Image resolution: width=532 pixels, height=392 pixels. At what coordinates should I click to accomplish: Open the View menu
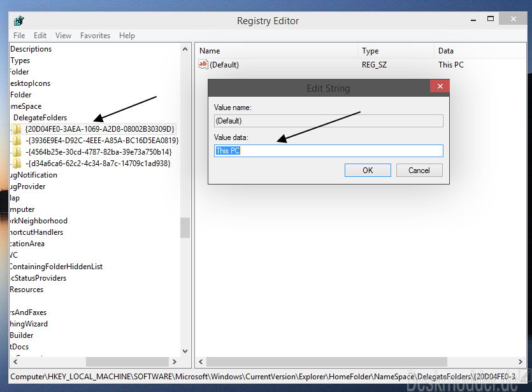pyautogui.click(x=64, y=36)
